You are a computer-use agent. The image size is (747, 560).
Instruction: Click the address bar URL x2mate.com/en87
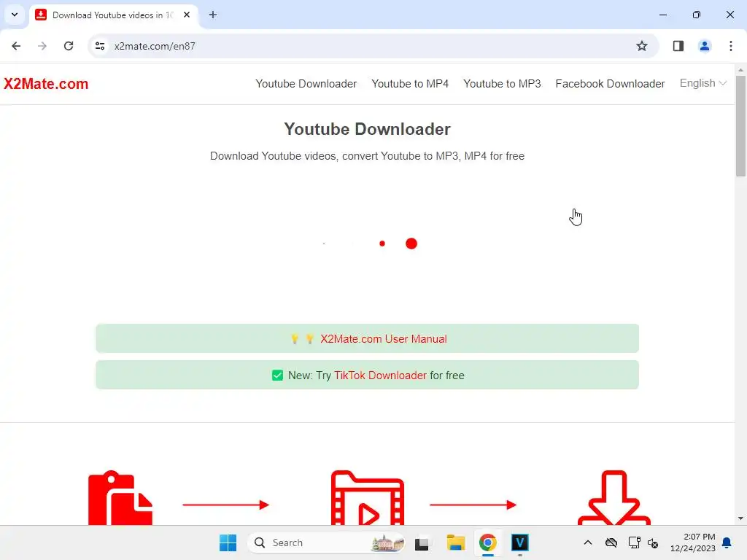click(155, 46)
